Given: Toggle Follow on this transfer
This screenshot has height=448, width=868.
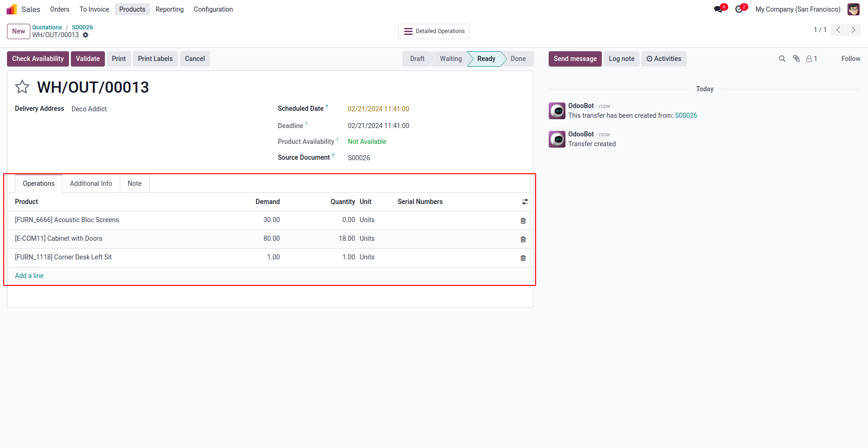Looking at the screenshot, I should [x=851, y=59].
